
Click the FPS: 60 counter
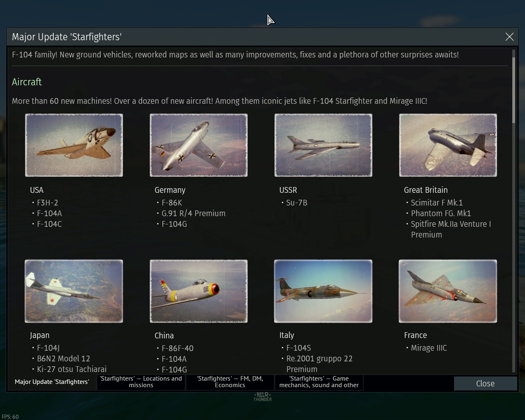click(x=10, y=417)
